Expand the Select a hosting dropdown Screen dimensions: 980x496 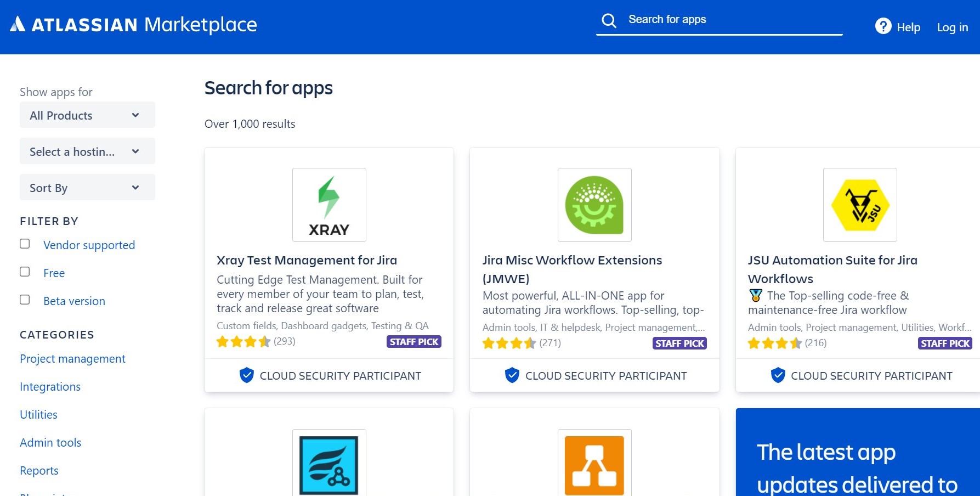pyautogui.click(x=87, y=151)
